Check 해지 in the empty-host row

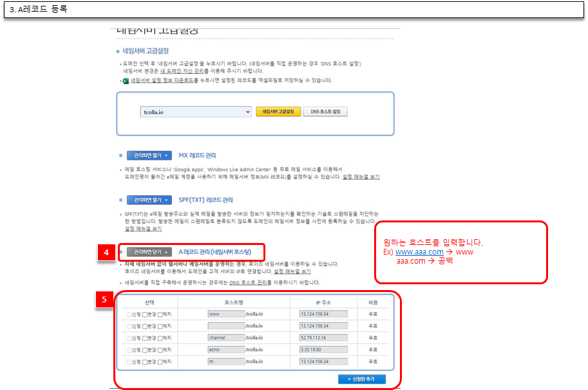pyautogui.click(x=160, y=327)
